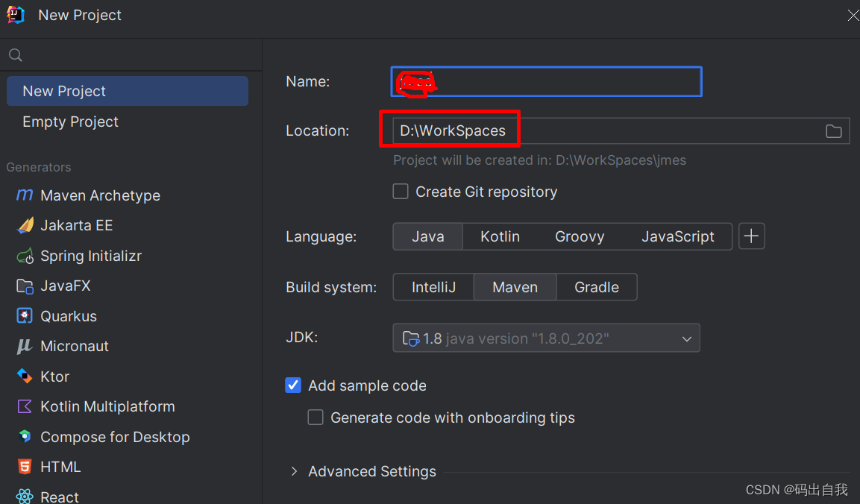Viewport: 860px width, 504px height.
Task: Click the Ktor label
Action: point(55,377)
